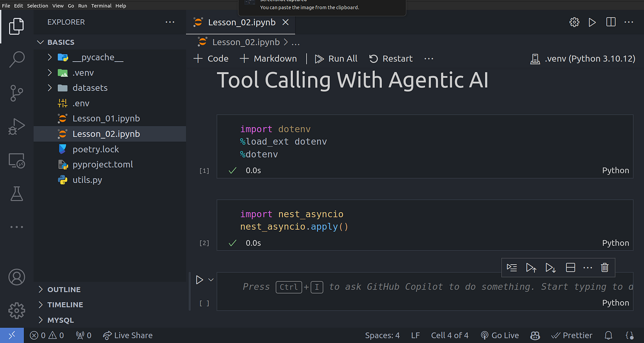Open the View menu

tap(58, 6)
